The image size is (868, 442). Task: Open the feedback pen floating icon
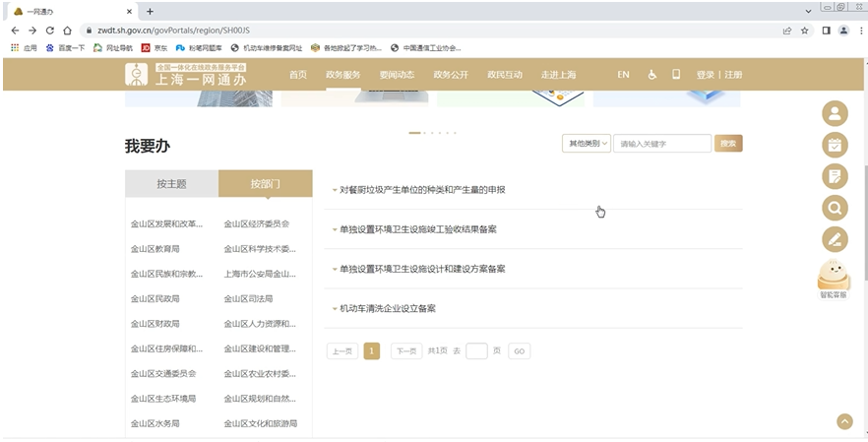click(835, 240)
